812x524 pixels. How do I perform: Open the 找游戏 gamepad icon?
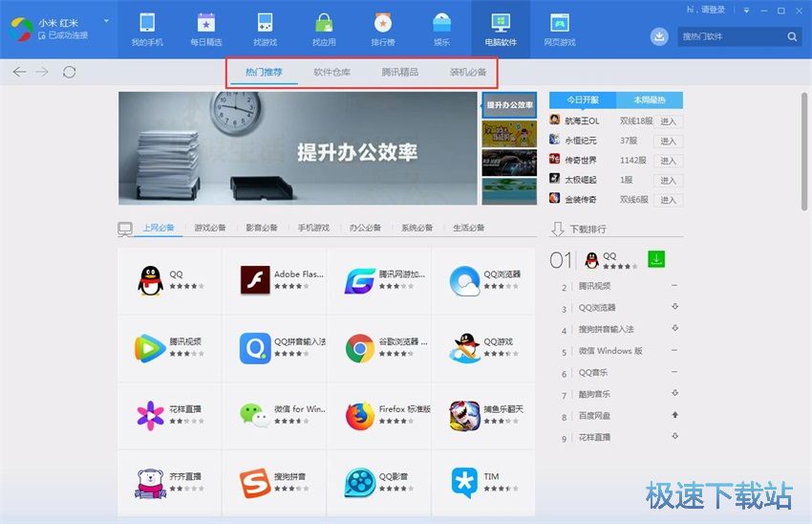(266, 23)
